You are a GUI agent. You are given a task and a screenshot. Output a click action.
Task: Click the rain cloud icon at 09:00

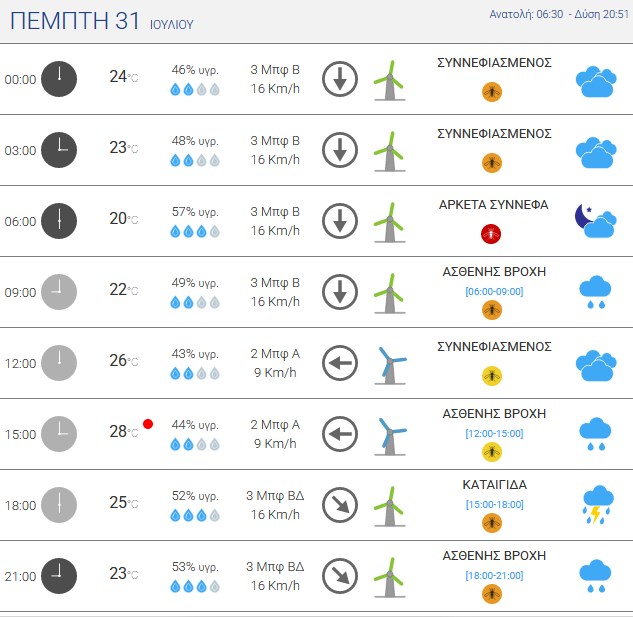coord(595,292)
